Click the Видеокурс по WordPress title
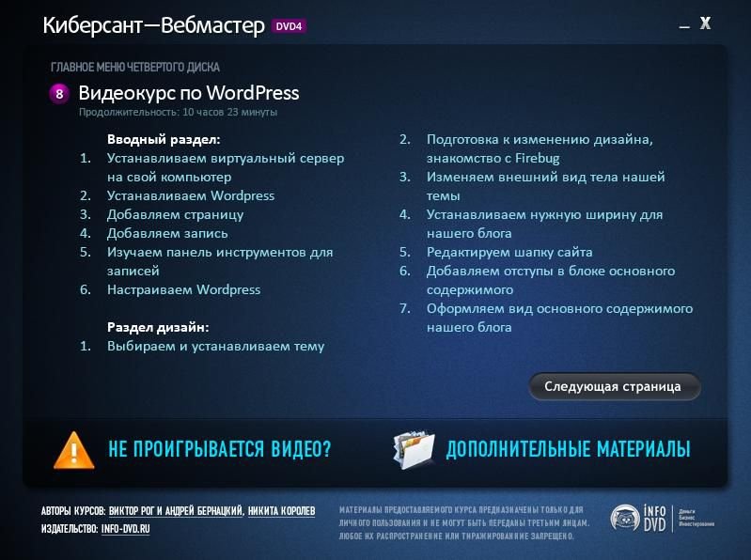 pos(189,93)
